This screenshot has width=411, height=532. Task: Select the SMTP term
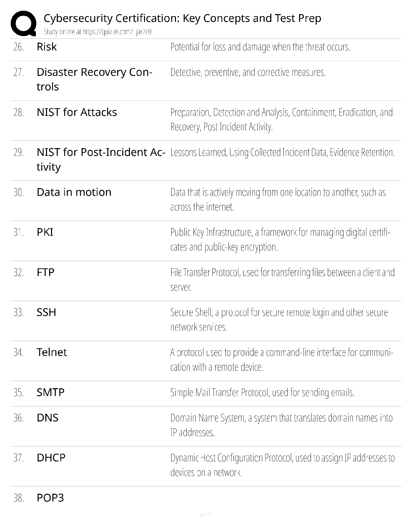point(50,392)
